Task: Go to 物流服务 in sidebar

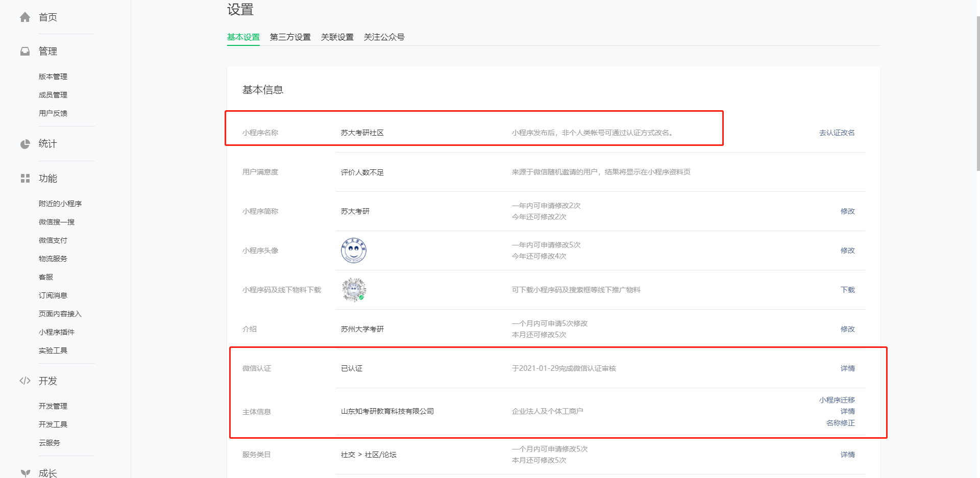Action: click(53, 259)
